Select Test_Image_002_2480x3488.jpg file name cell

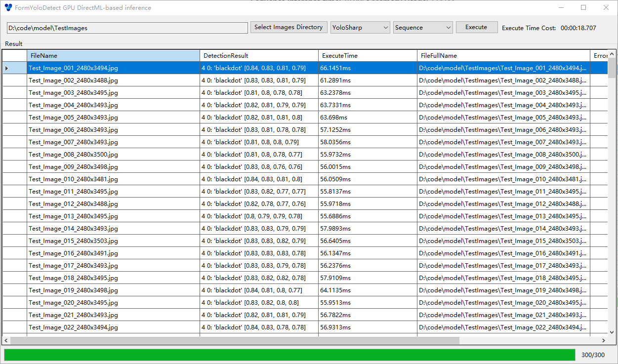click(113, 81)
